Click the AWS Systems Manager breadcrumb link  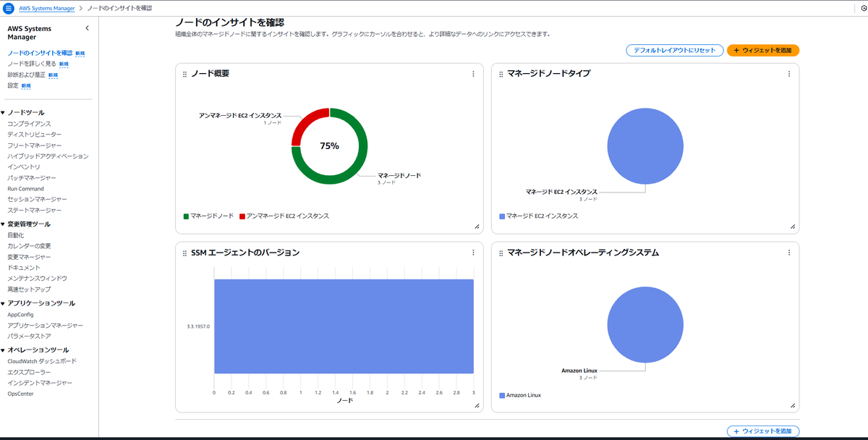46,8
